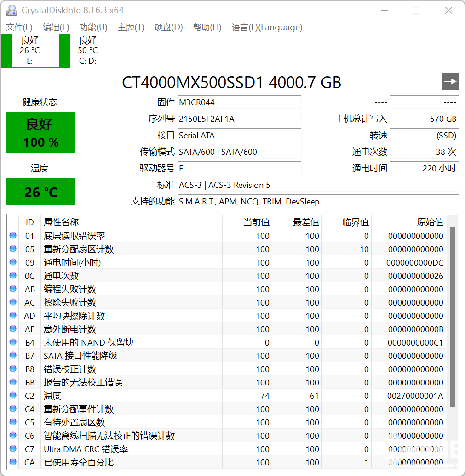Click status orb for row C7 Ultra DMA CRC

[13, 448]
